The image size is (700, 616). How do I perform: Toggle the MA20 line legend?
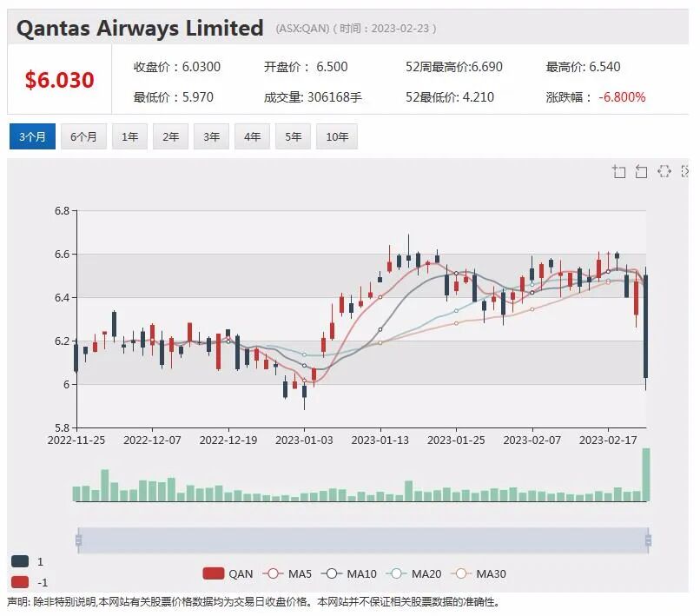pos(413,573)
